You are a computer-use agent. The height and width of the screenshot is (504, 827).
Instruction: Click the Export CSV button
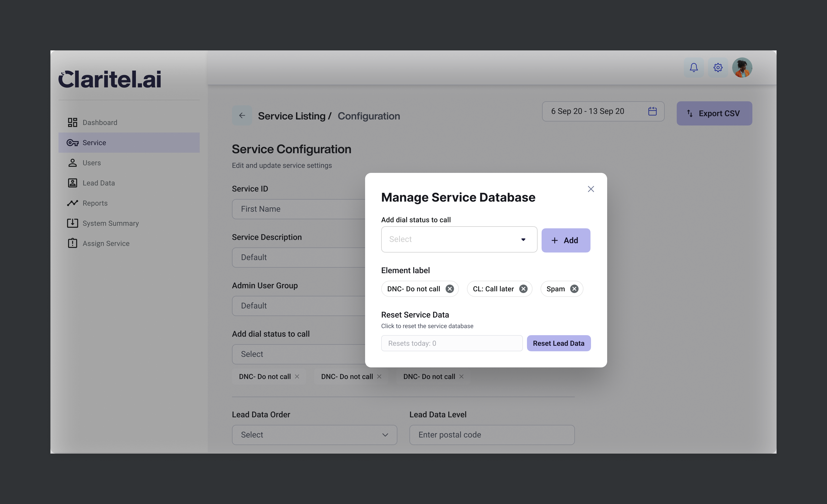714,113
